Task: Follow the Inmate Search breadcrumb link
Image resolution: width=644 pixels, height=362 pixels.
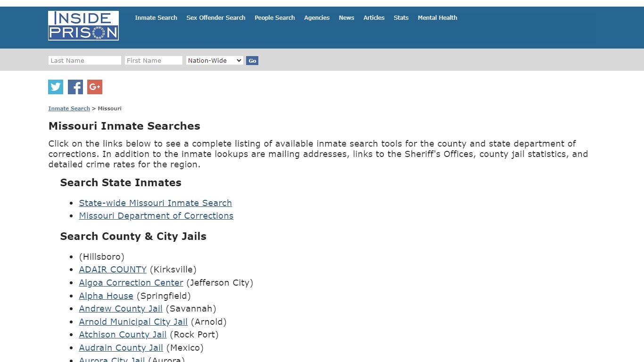Action: [69, 108]
